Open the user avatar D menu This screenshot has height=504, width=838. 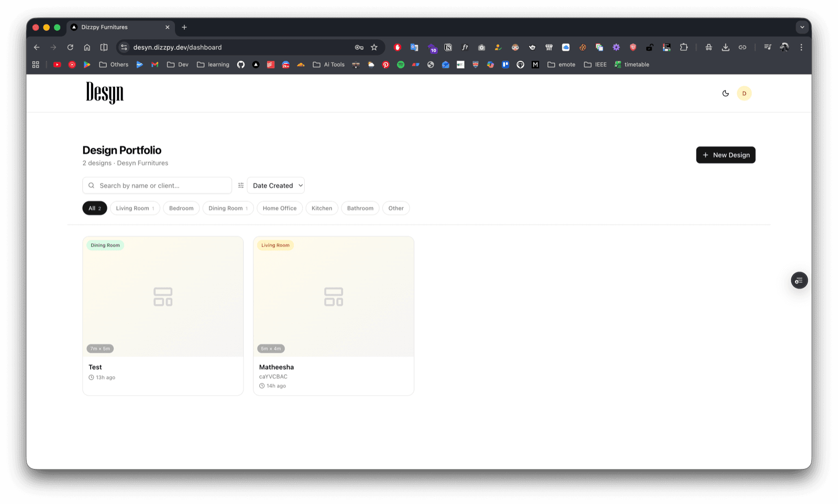(744, 93)
